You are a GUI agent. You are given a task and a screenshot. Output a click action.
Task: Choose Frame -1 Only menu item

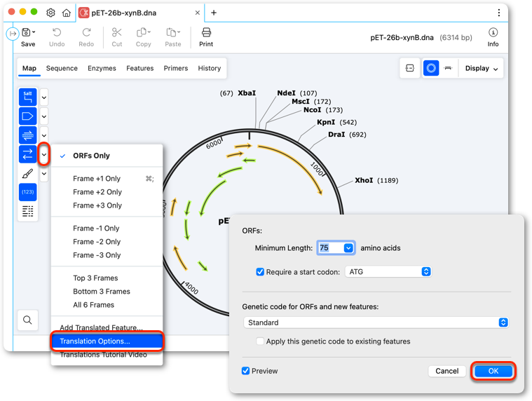point(107,229)
